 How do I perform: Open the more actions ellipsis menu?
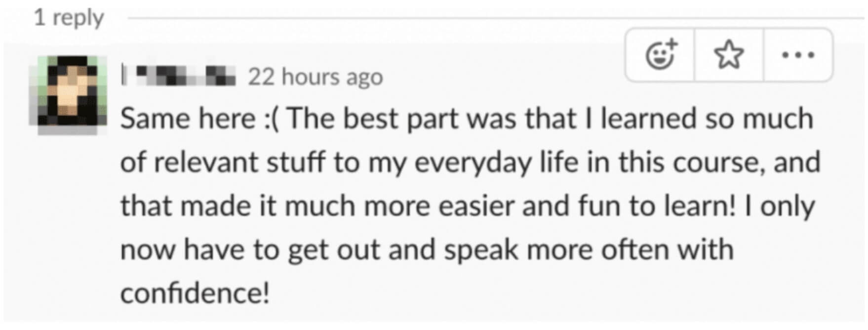pos(798,54)
